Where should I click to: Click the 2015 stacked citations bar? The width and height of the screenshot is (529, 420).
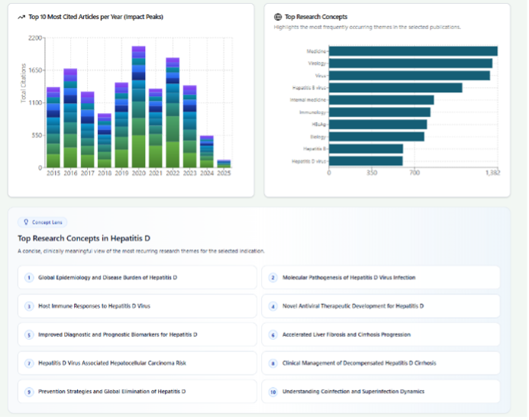point(53,128)
